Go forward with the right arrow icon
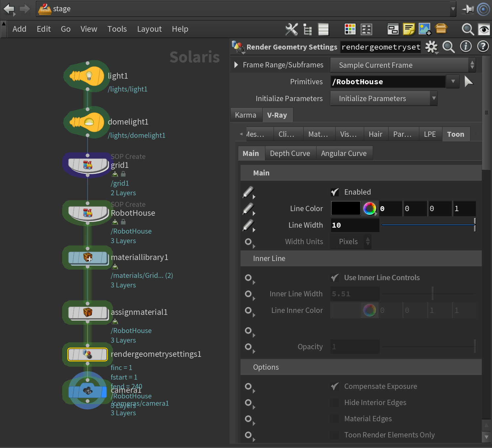This screenshot has width=492, height=448. pos(25,9)
